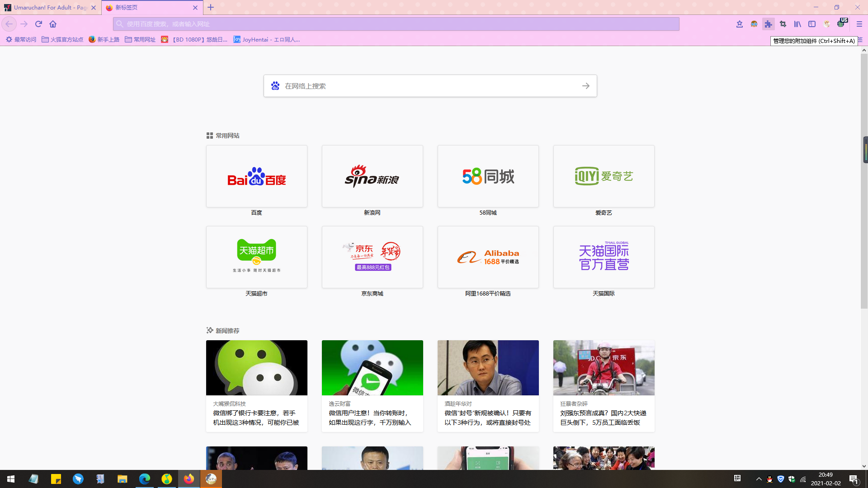This screenshot has height=488, width=868.
Task: Click the 拼 input method indicator
Action: click(737, 479)
